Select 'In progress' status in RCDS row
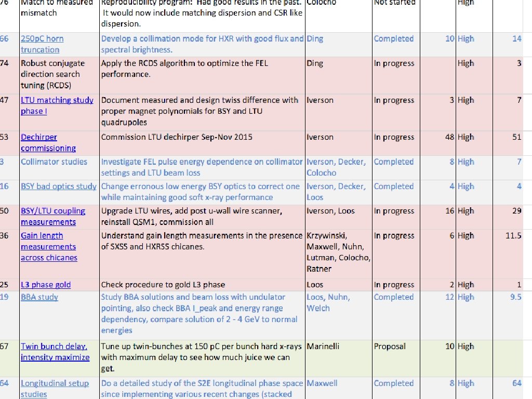The height and width of the screenshot is (399, 532). point(396,75)
